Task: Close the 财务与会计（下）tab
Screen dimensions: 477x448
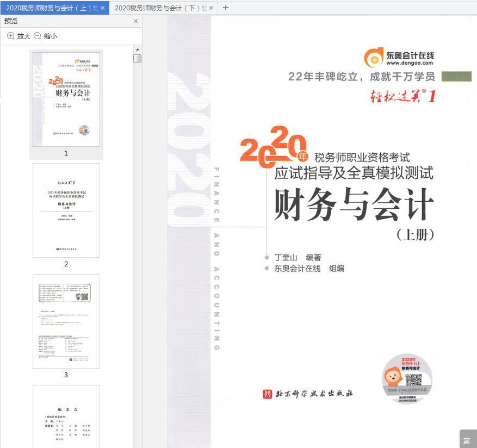Action: [212, 8]
